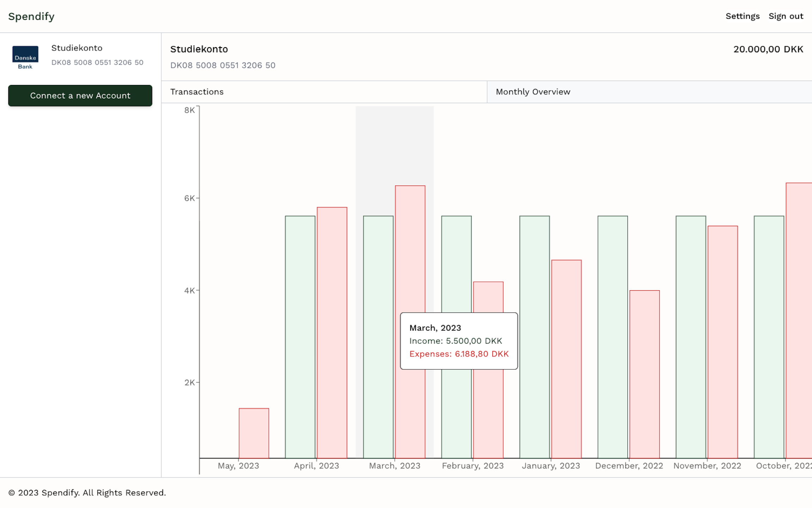Click the 'December, 2022' axis label
The width and height of the screenshot is (812, 508).
(x=629, y=466)
